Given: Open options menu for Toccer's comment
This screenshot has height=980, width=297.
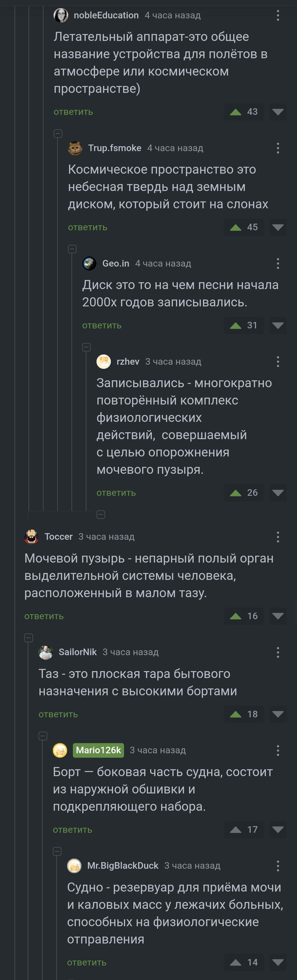Looking at the screenshot, I should tap(278, 537).
